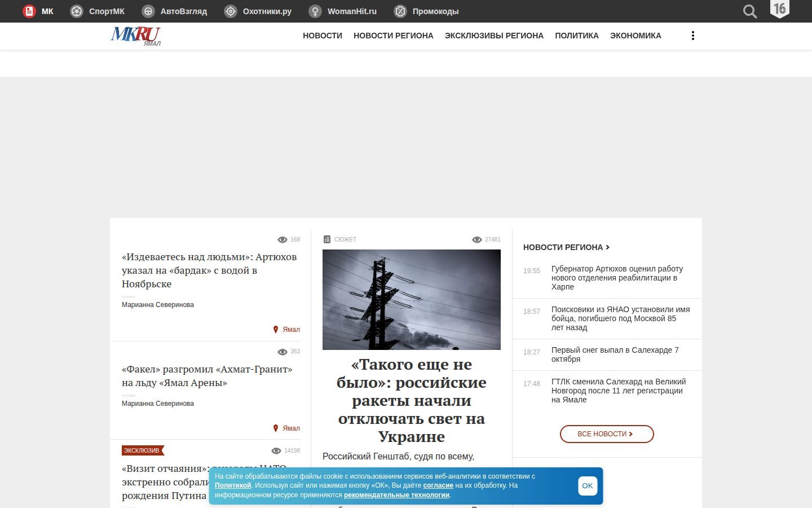
Task: Go to the Политика menu section
Action: point(577,36)
